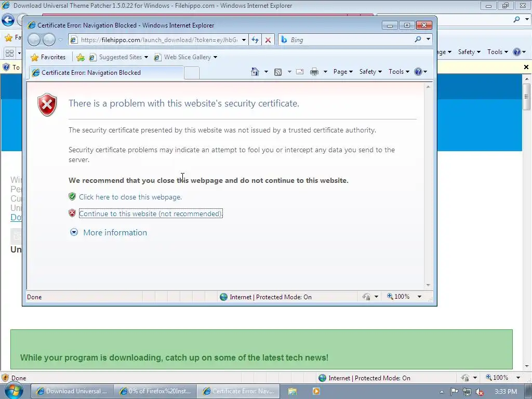Click the popup address bar URL field
The width and height of the screenshot is (532, 399).
click(159, 40)
